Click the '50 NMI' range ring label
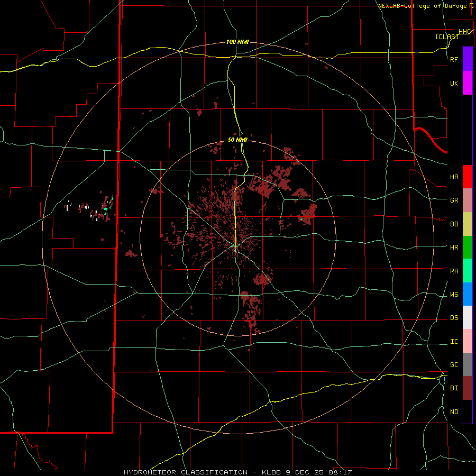 point(237,140)
